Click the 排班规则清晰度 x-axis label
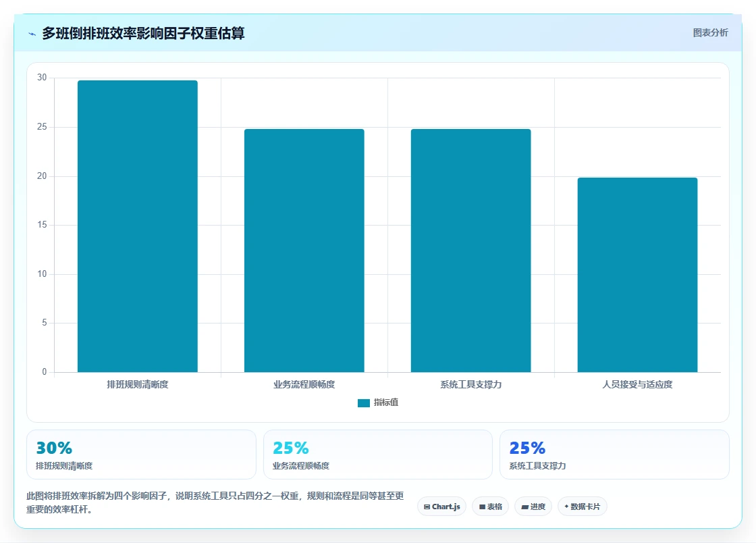Screen dimensions: 756x543 [x=138, y=384]
